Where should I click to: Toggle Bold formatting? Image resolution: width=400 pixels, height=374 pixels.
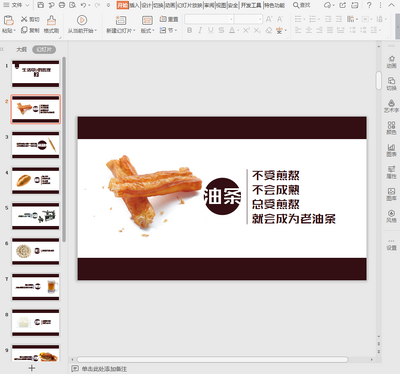tap(189, 30)
